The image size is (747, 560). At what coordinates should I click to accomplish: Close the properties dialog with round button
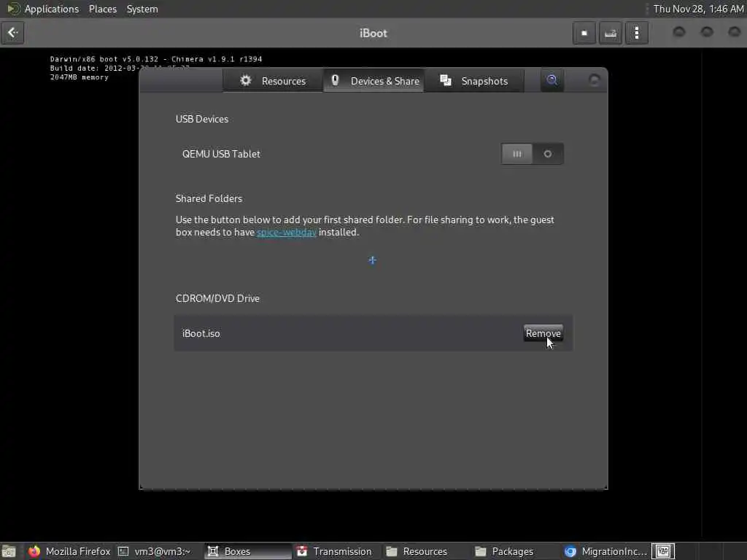pyautogui.click(x=594, y=80)
